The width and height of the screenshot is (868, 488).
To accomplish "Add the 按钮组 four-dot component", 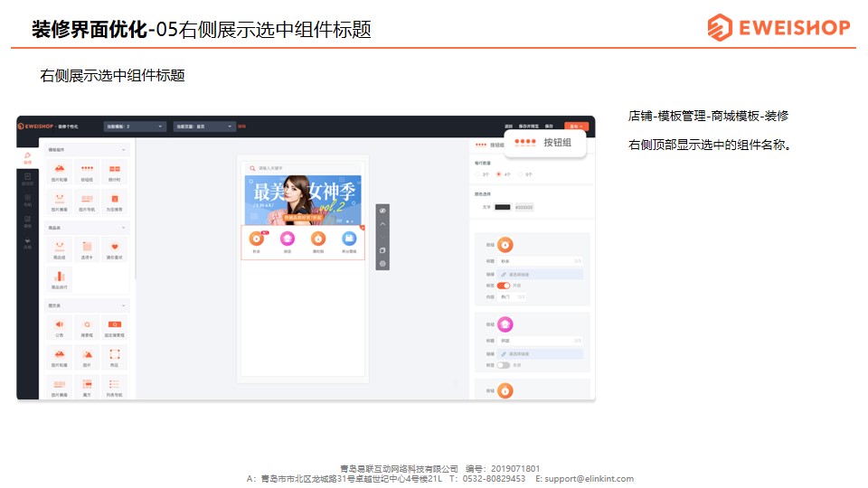I will point(87,171).
